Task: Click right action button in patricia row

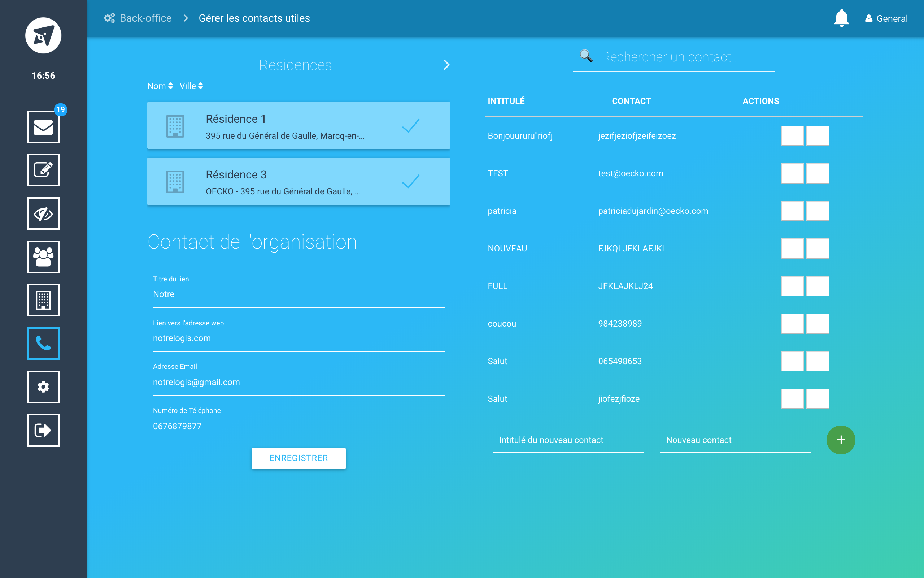Action: click(x=818, y=211)
